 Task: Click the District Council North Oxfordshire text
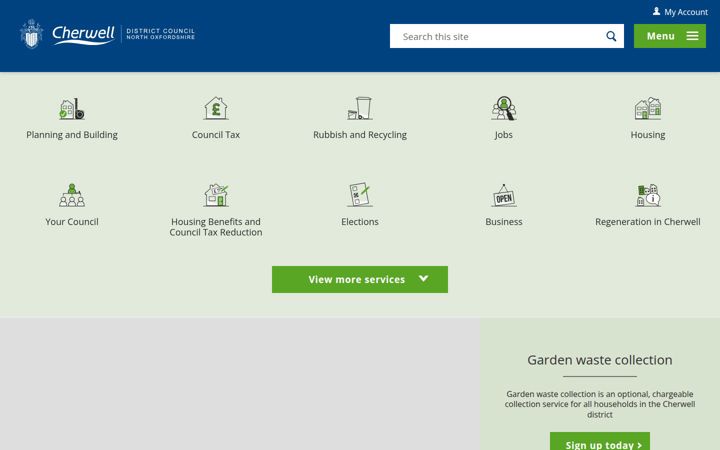[160, 34]
